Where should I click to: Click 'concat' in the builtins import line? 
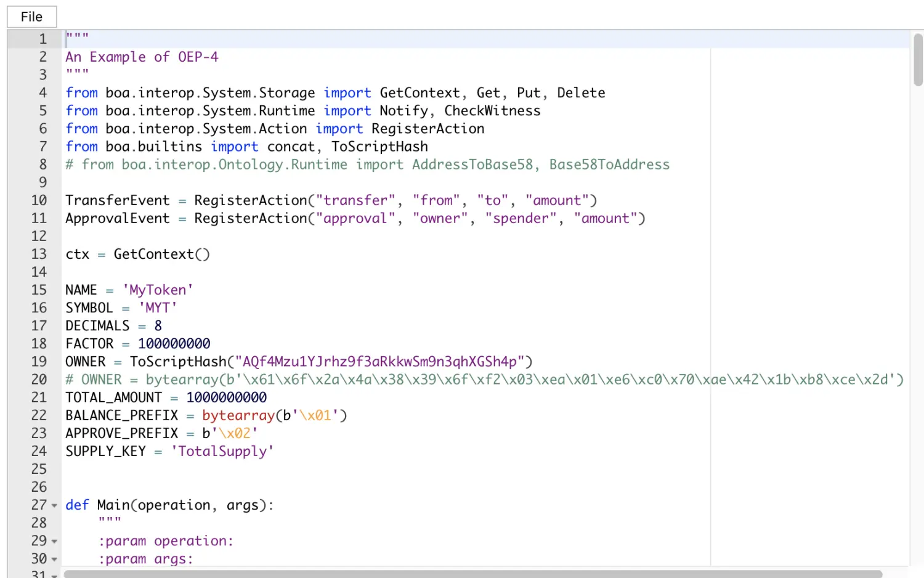(x=291, y=146)
